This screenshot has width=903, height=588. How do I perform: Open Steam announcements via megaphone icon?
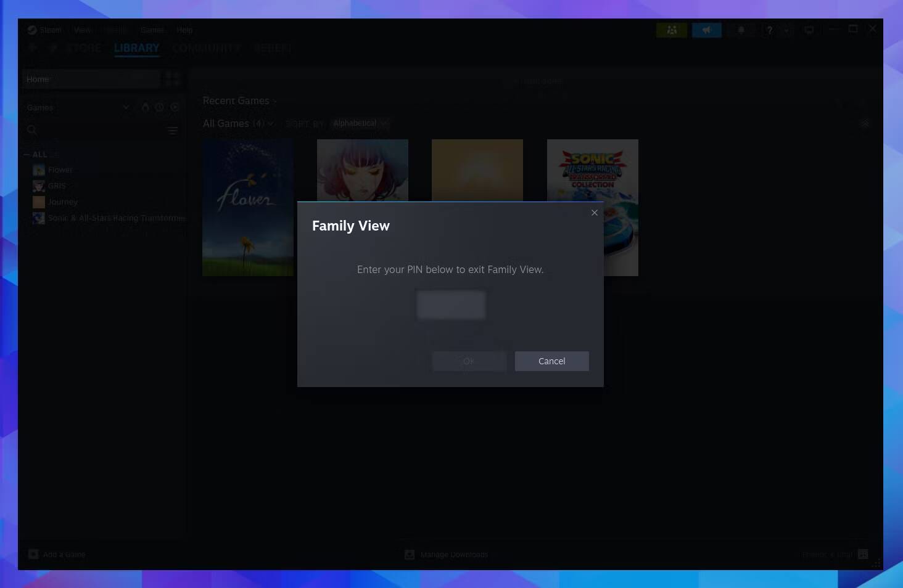(x=706, y=30)
